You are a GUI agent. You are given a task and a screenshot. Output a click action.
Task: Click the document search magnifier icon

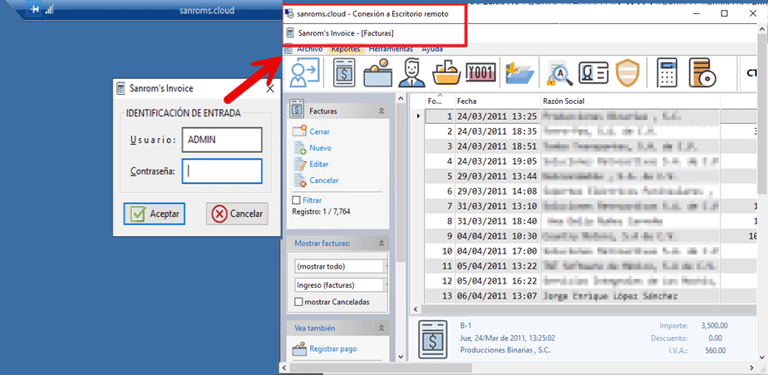tap(560, 74)
